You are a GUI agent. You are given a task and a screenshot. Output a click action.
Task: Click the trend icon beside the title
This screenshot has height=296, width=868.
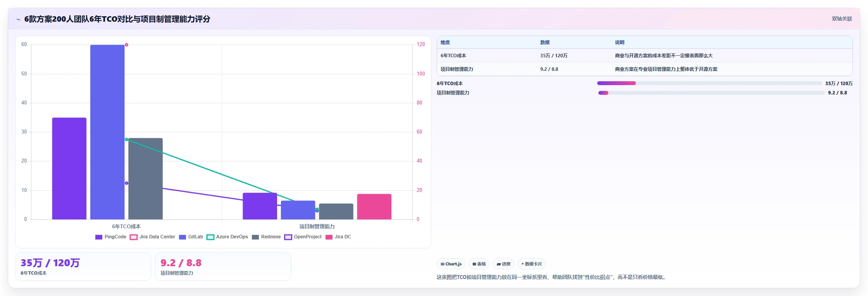pyautogui.click(x=18, y=19)
